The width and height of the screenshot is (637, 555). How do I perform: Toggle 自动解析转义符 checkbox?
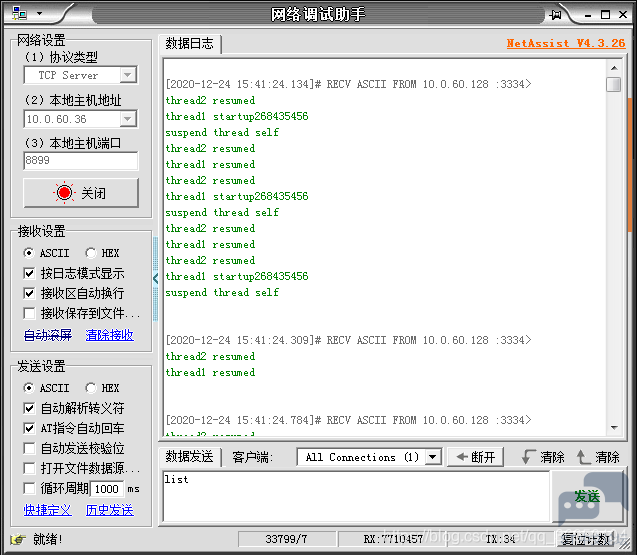coord(29,408)
